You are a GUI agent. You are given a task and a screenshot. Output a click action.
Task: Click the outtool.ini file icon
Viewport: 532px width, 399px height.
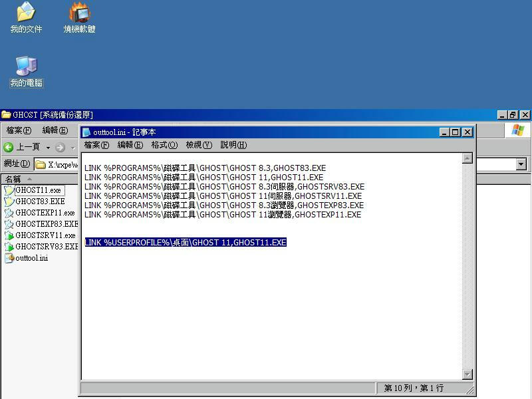point(9,258)
